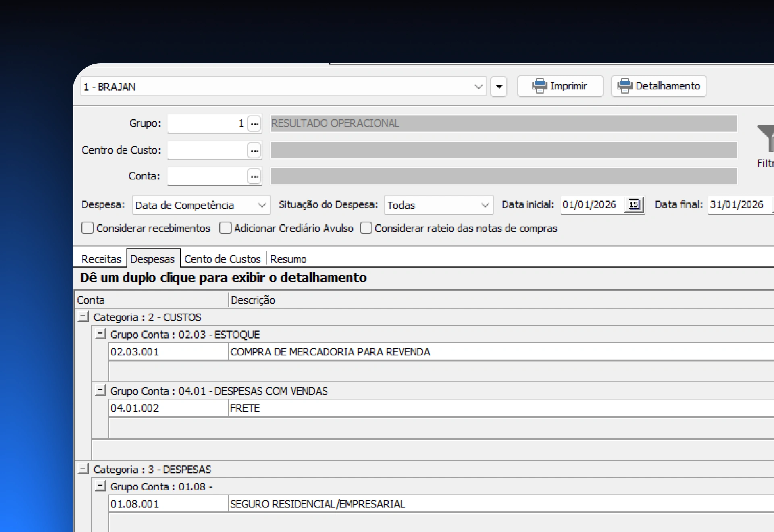Screen dimensions: 774x532
Task: Open the Grupo lookup via ellipsis button
Action: (x=254, y=124)
